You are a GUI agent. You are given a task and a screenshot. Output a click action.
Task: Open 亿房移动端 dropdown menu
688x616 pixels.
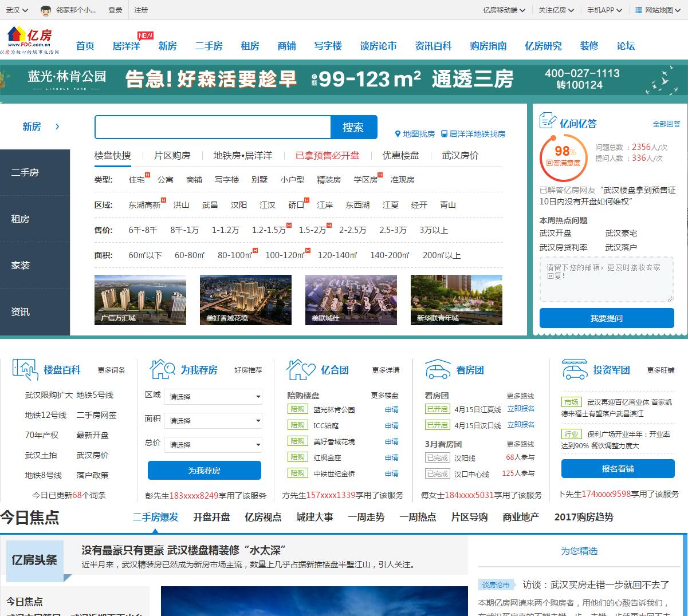pyautogui.click(x=504, y=10)
